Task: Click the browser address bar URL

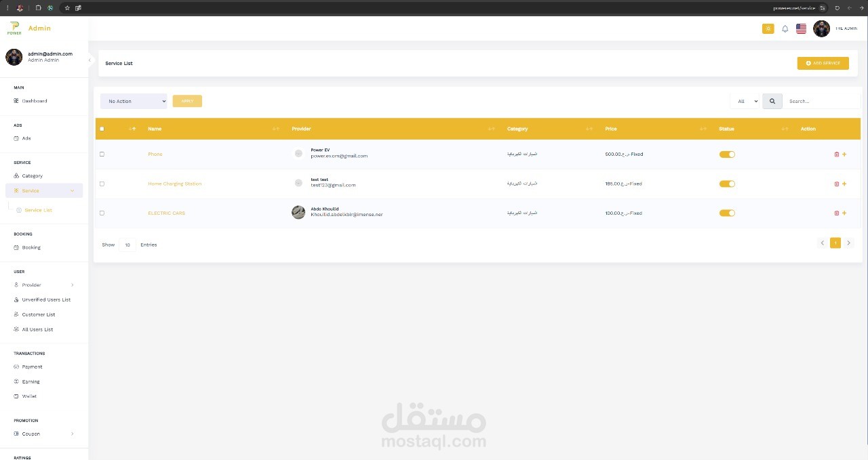Action: pos(794,7)
